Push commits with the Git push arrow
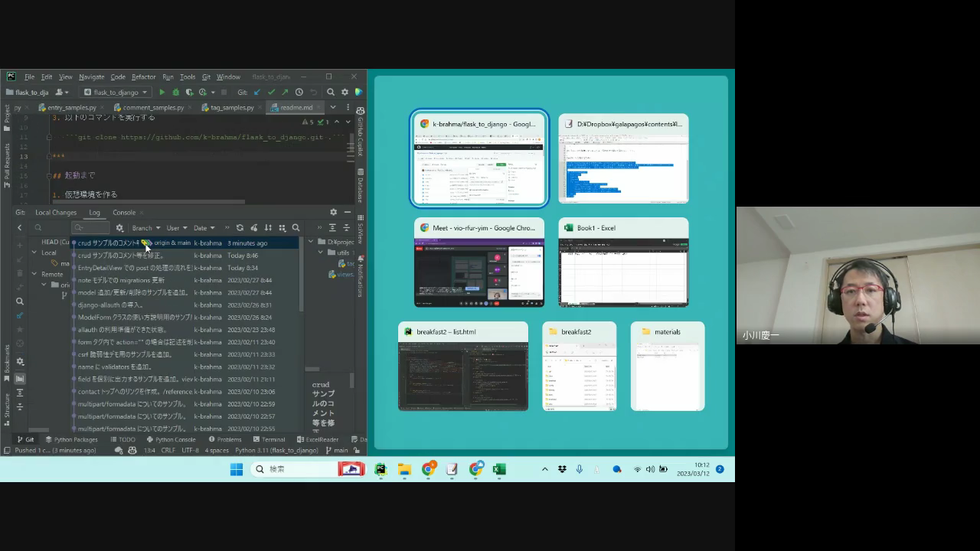The height and width of the screenshot is (551, 980). point(285,93)
